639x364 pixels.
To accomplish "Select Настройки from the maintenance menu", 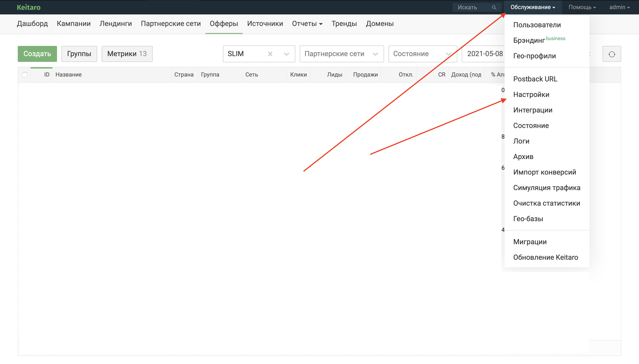I will point(531,94).
